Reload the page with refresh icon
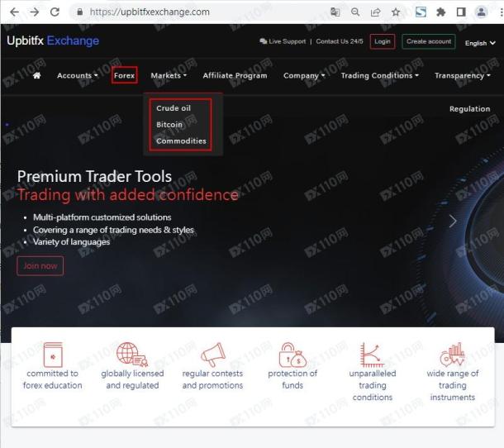The height and width of the screenshot is (448, 504). coord(55,12)
